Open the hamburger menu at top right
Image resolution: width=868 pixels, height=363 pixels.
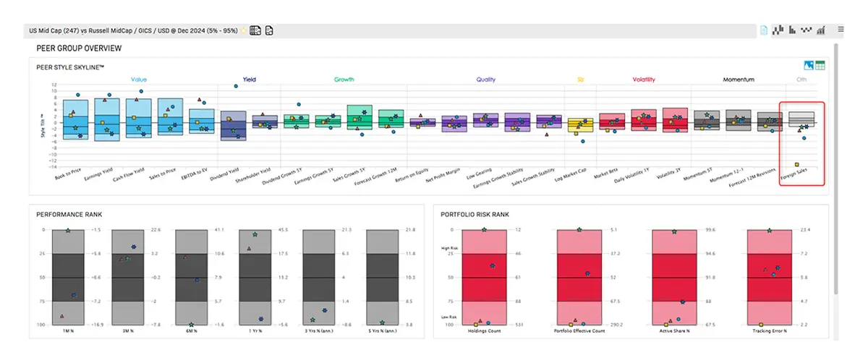pos(841,30)
